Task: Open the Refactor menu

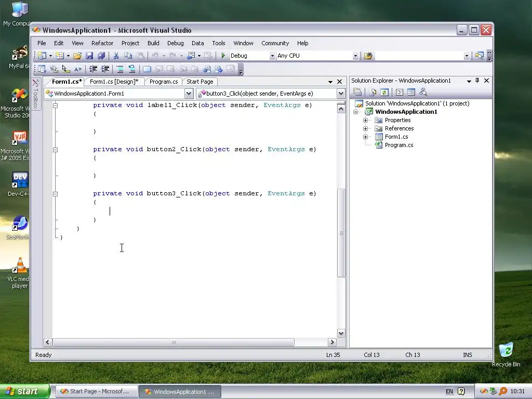Action: click(102, 43)
